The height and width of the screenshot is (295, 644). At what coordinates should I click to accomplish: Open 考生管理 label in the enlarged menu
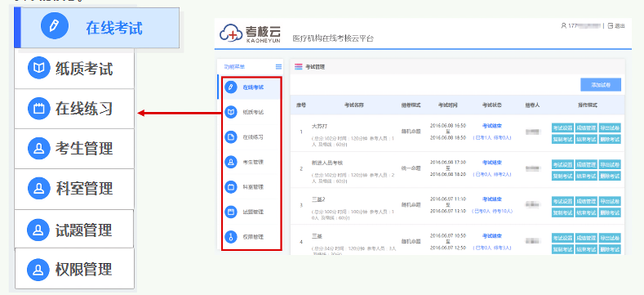pyautogui.click(x=84, y=149)
